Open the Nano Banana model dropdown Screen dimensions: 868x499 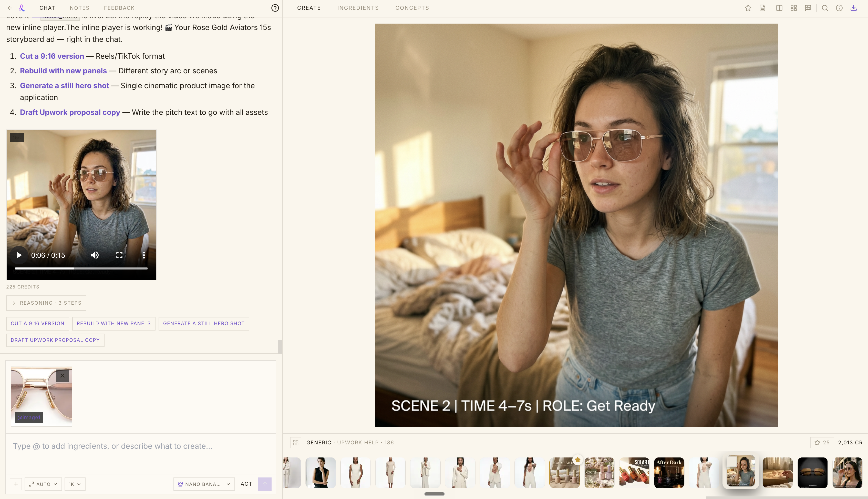coord(204,484)
